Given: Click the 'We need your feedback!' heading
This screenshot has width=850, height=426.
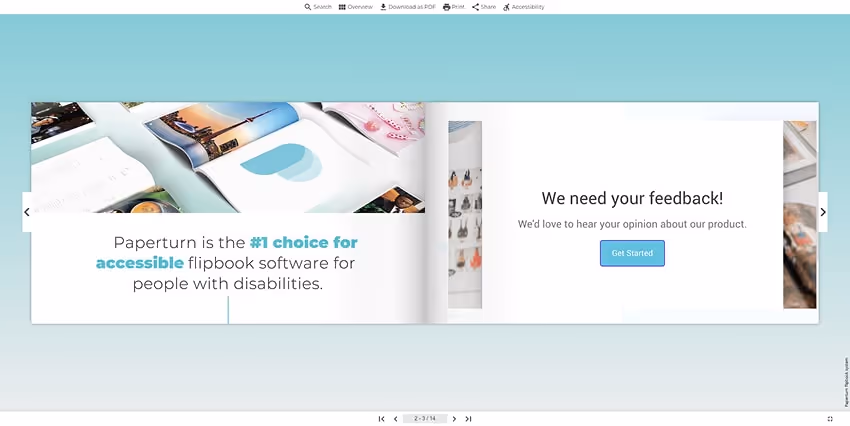Looking at the screenshot, I should click(632, 198).
